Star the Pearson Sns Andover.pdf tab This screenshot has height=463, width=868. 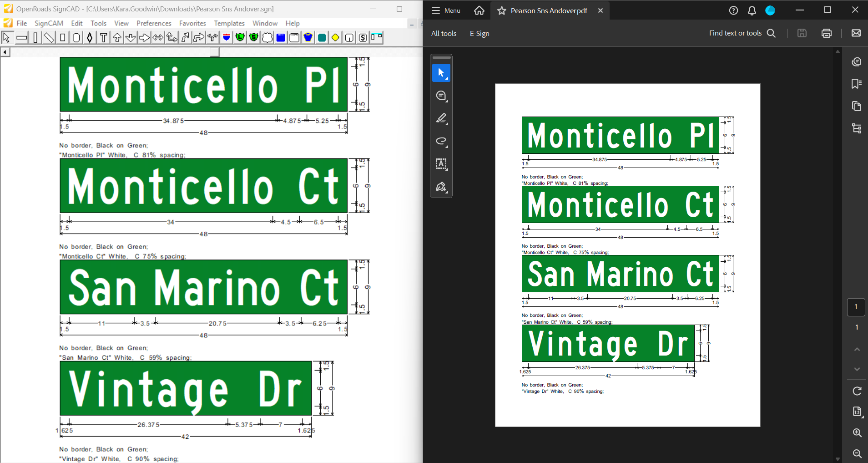point(502,10)
